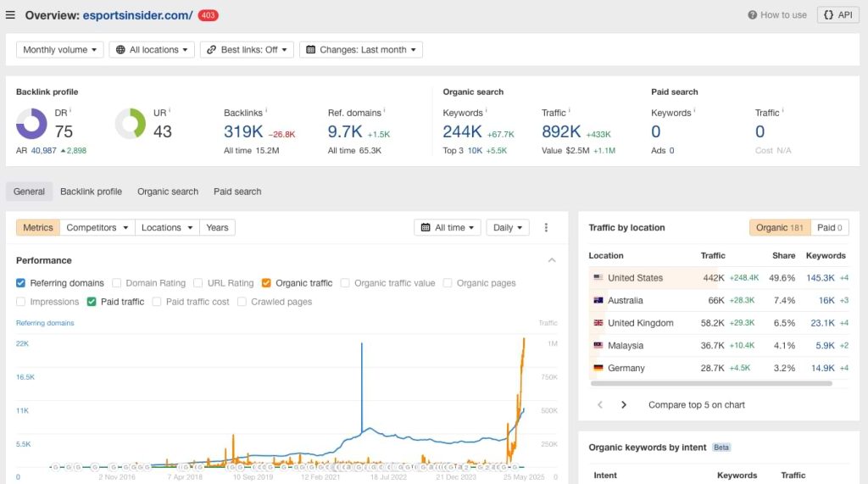Enable the URL Rating checkbox
The height and width of the screenshot is (484, 868).
click(198, 283)
